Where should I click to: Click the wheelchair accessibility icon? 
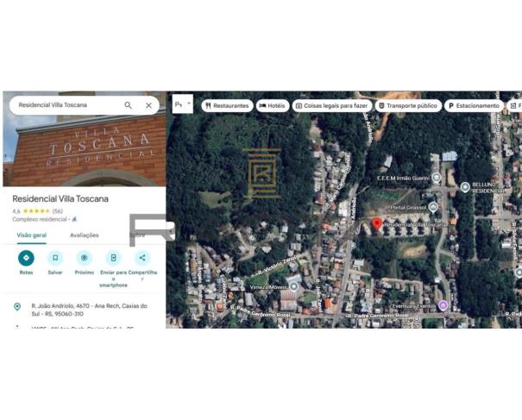pyautogui.click(x=74, y=219)
